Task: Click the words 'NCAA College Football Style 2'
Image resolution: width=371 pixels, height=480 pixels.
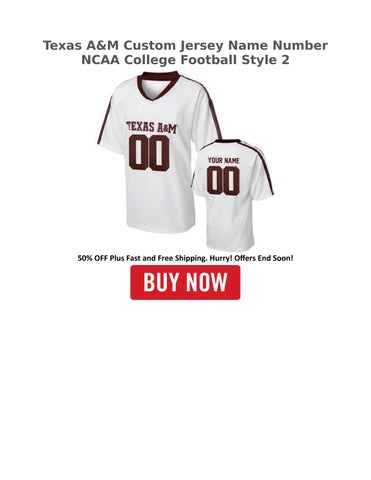Action: 185,60
